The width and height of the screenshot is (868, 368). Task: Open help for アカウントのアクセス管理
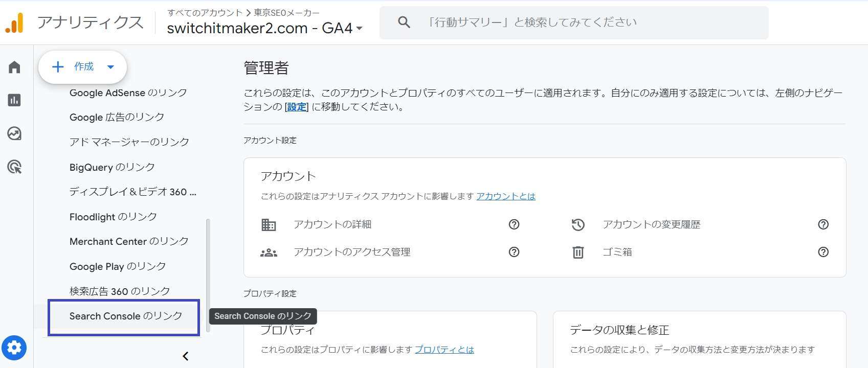(514, 252)
